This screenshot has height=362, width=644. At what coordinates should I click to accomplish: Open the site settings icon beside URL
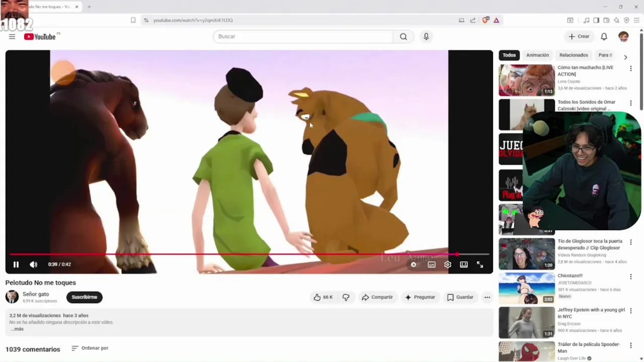(146, 20)
